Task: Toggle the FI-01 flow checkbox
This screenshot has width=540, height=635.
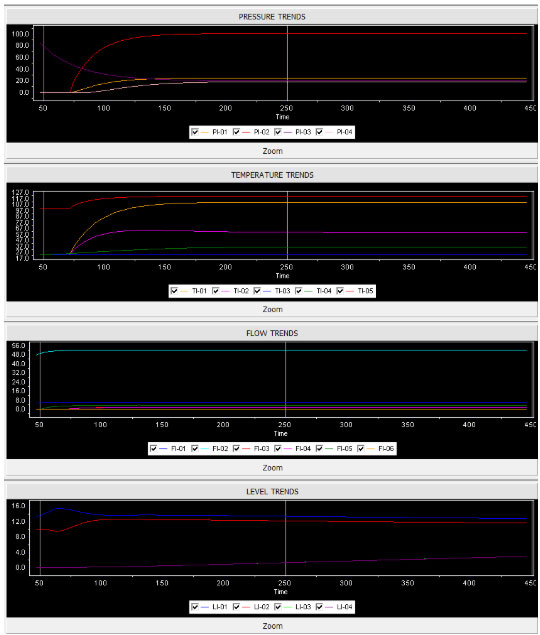Action: point(154,449)
